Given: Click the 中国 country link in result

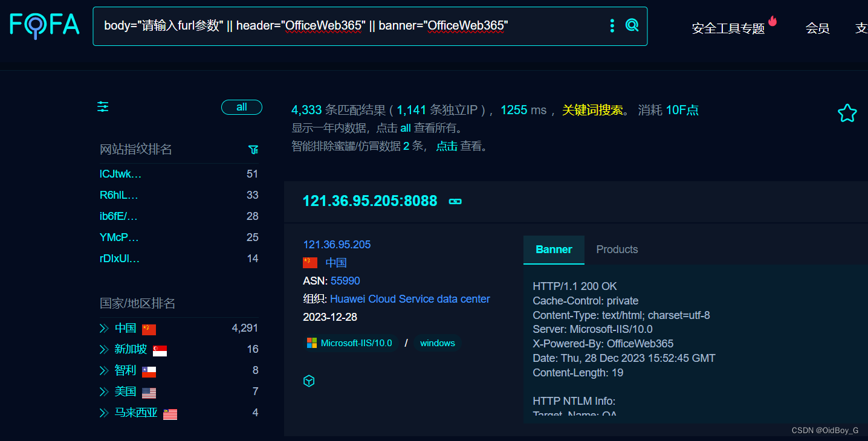Looking at the screenshot, I should coord(336,263).
